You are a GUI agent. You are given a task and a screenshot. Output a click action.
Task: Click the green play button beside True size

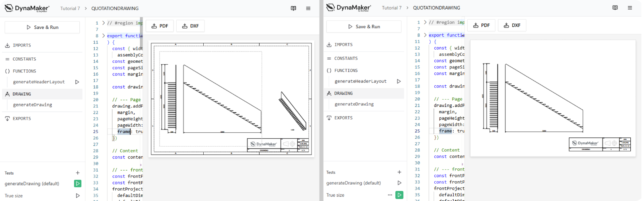399,195
